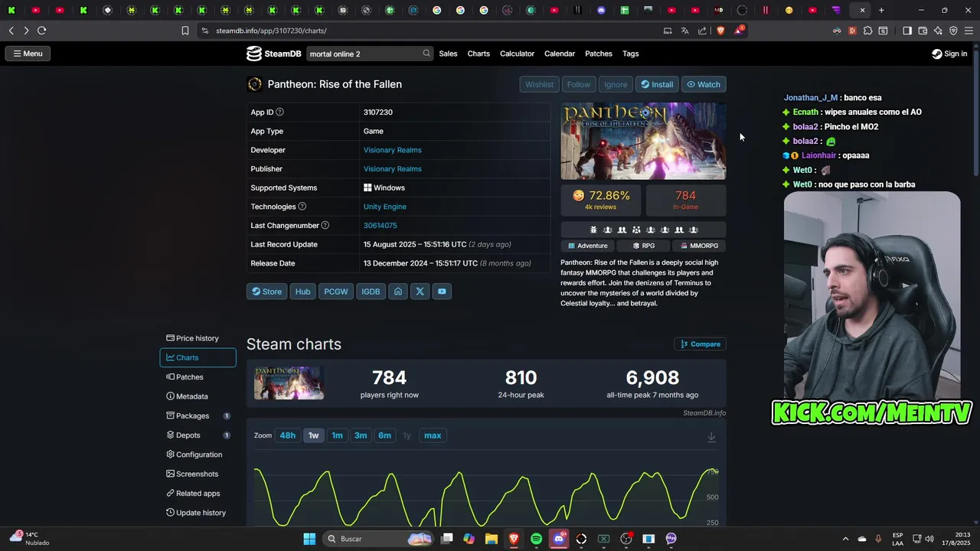Set chart zoom to 6m
Screen dimensions: 980x551
384,435
